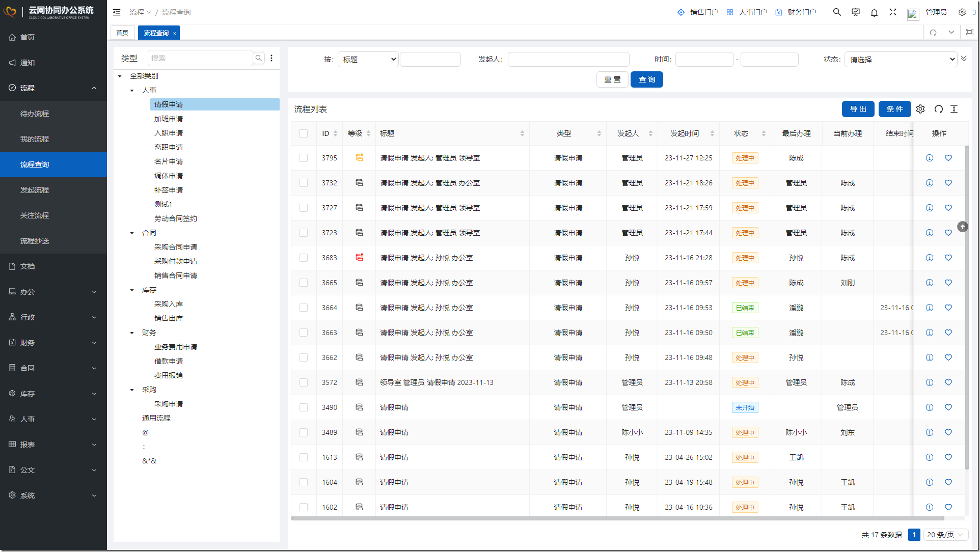The width and height of the screenshot is (980, 552).
Task: Change table row height icon
Action: pos(954,109)
